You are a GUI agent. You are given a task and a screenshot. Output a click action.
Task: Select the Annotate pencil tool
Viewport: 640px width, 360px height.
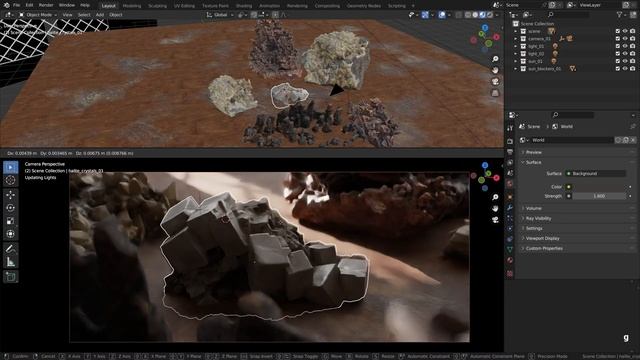(x=11, y=249)
